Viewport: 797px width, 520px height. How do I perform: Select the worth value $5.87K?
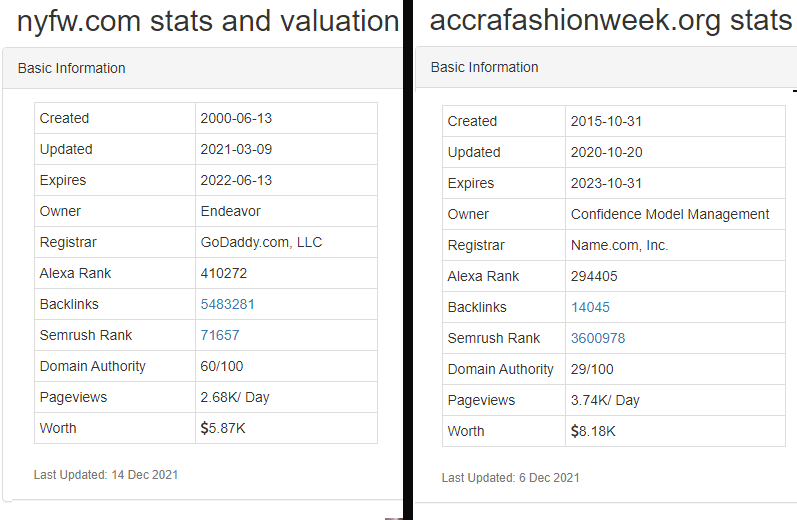[x=223, y=428]
